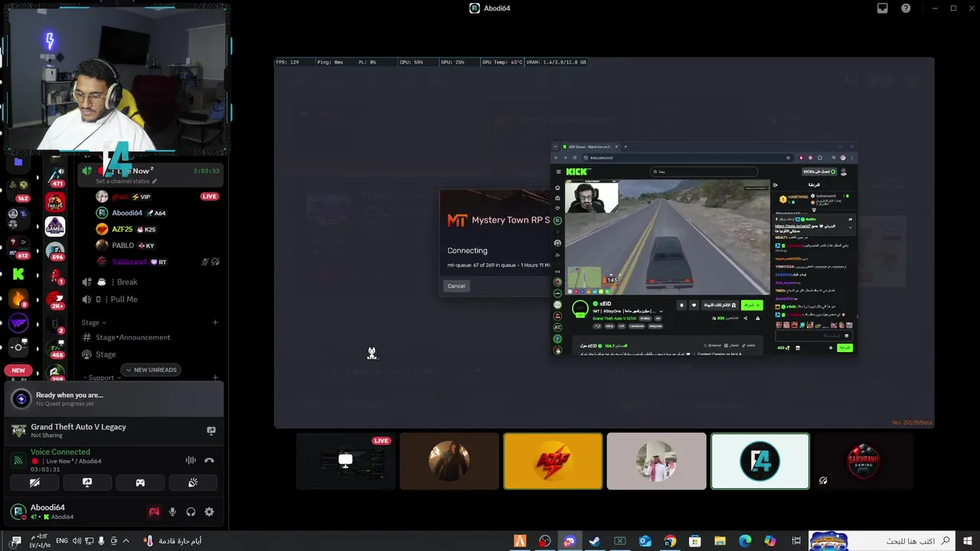The image size is (980, 551).
Task: Open the green Kick K server icon
Action: coord(18,274)
